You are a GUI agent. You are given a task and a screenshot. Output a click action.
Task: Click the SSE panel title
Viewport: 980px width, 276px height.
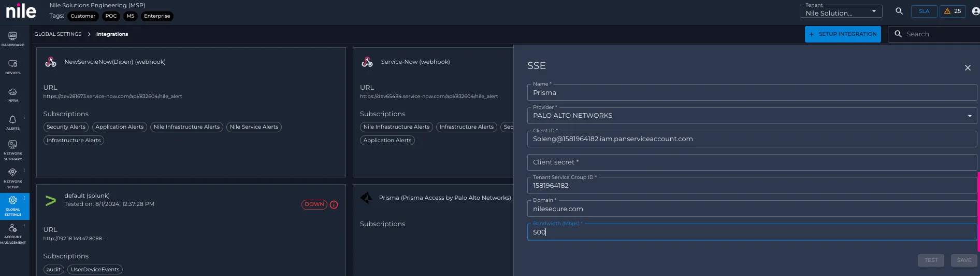coord(537,66)
